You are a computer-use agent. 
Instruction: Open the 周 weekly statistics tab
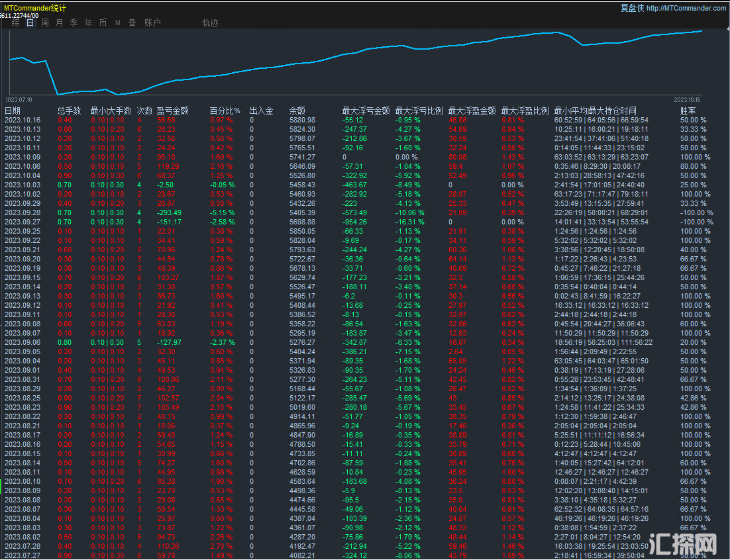tap(44, 23)
